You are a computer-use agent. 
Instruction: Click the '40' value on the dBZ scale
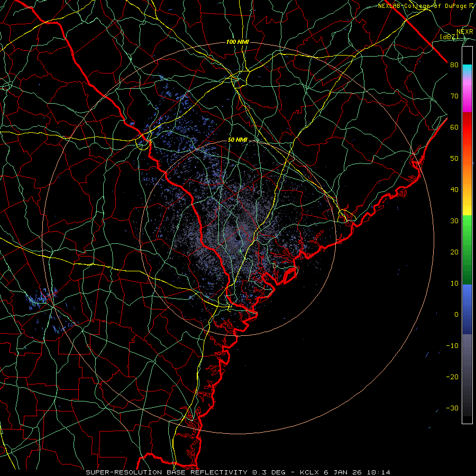[454, 190]
